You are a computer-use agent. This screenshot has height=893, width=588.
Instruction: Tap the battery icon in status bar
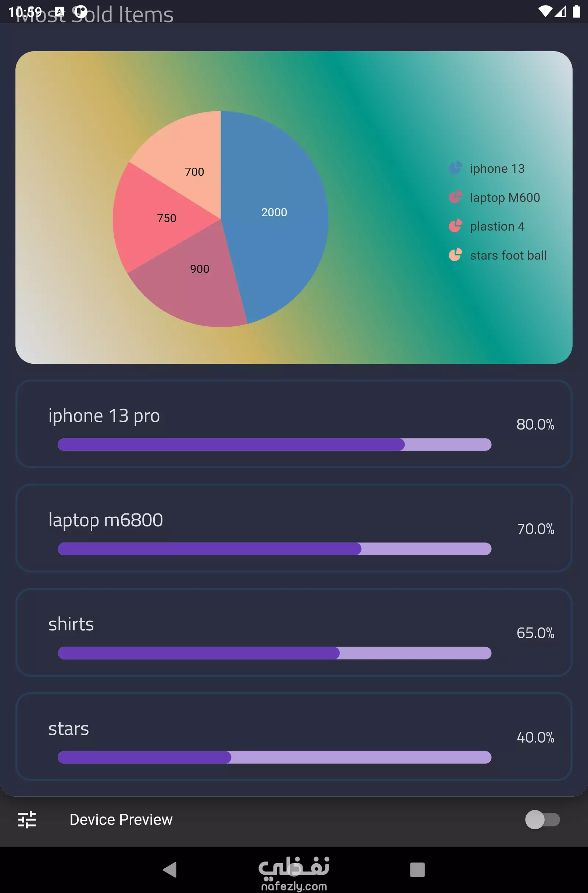(x=576, y=12)
